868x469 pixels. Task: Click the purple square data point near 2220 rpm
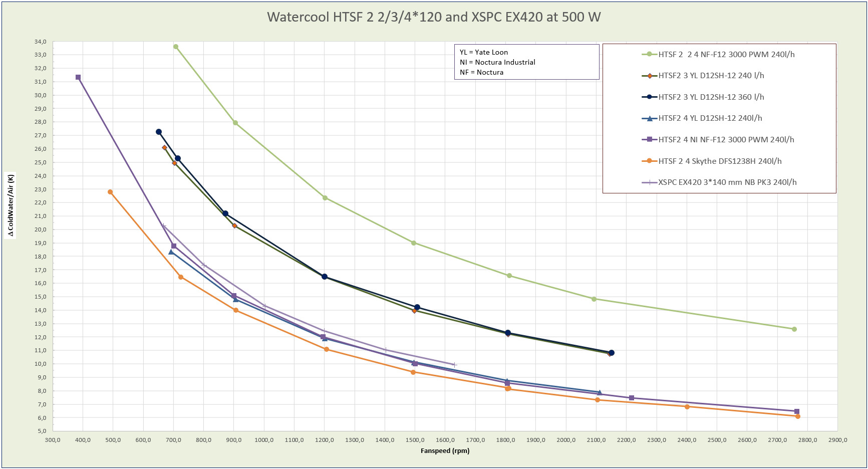(632, 398)
